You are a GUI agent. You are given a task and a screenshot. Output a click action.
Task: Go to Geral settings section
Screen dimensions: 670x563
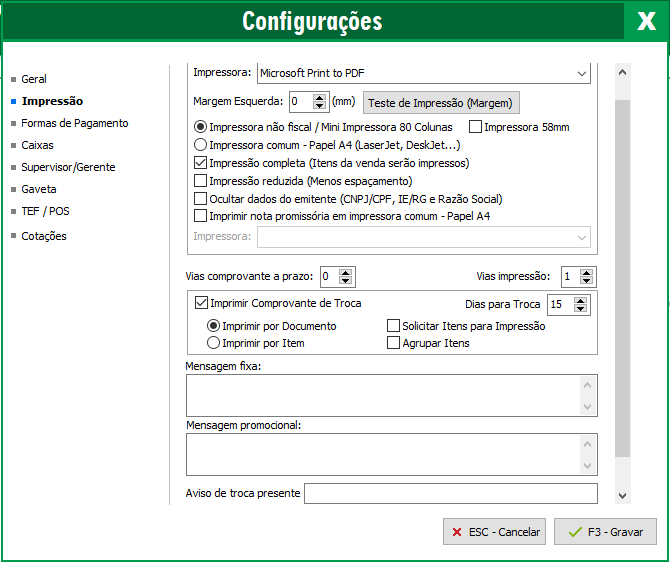34,79
